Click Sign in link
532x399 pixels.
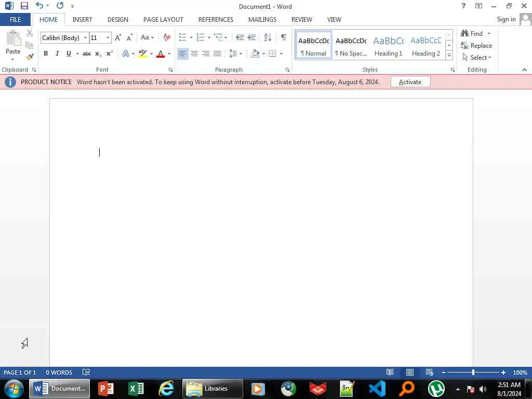[x=506, y=19]
